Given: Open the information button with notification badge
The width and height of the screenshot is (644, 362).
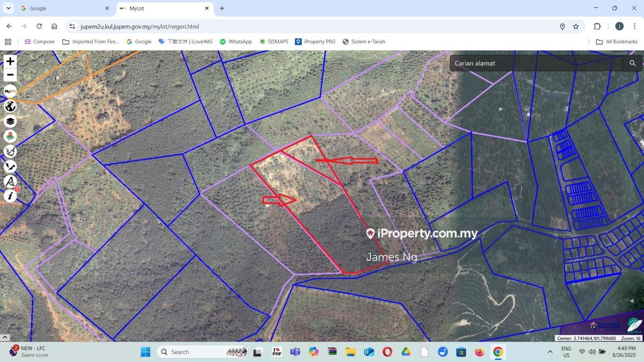Looking at the screenshot, I should click(x=10, y=196).
